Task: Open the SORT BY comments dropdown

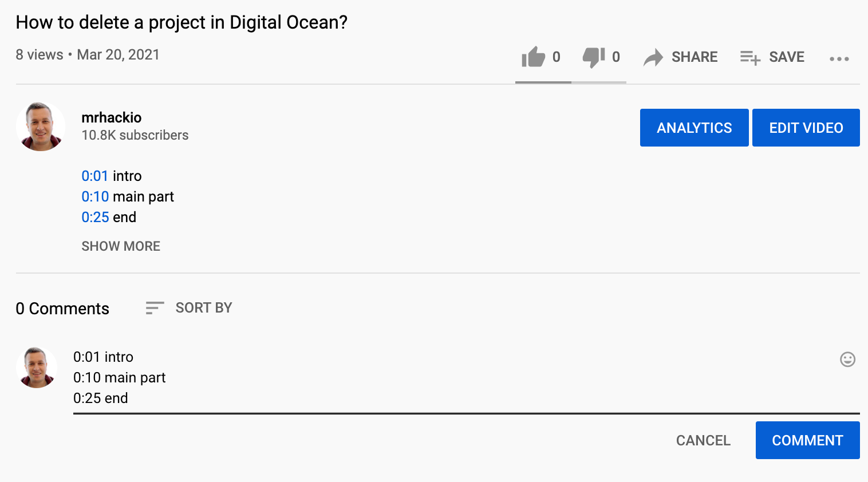Action: [x=203, y=308]
